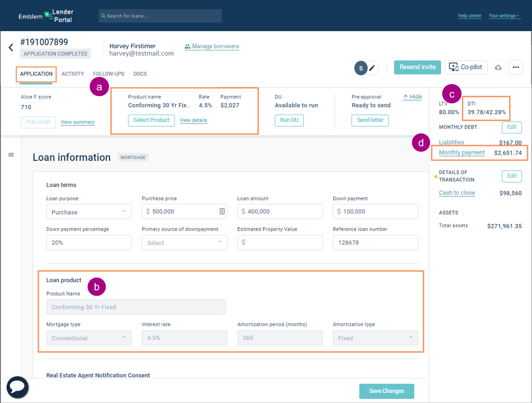This screenshot has width=532, height=403.
Task: Edit the Monthly Debt section
Action: [512, 127]
